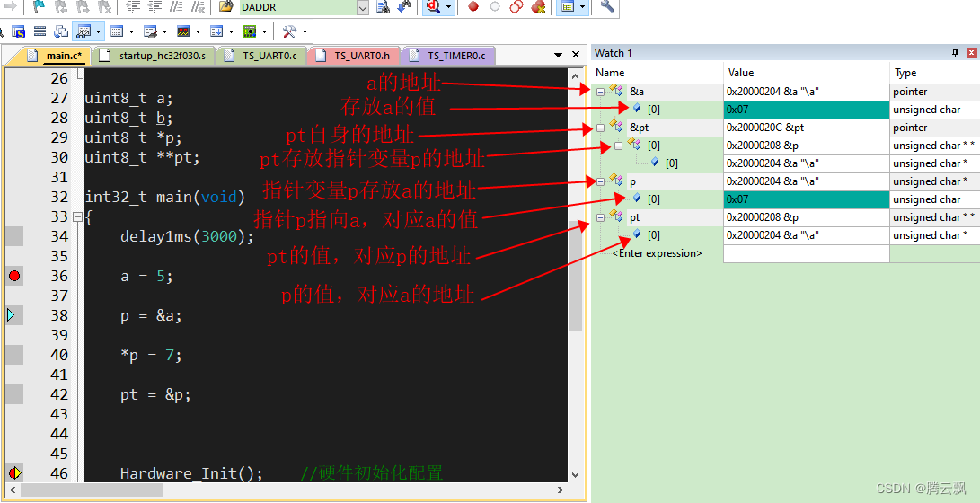The height and width of the screenshot is (503, 980).
Task: Toggle the Watch Windows button
Action: (x=84, y=31)
